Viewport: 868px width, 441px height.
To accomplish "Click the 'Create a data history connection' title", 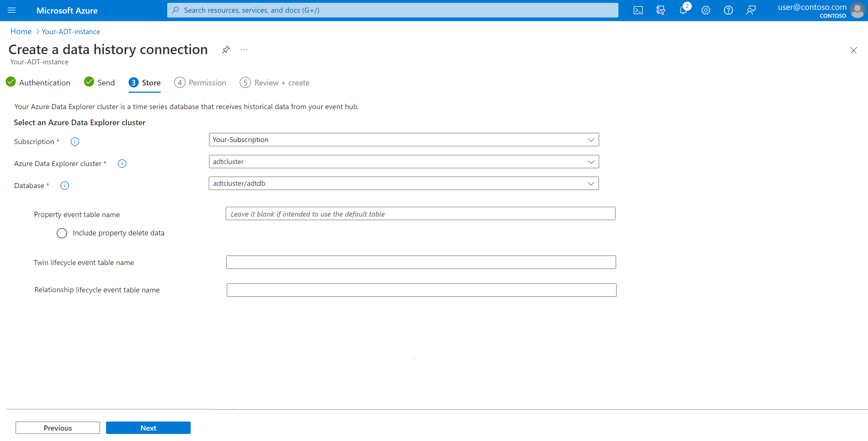I will click(108, 50).
